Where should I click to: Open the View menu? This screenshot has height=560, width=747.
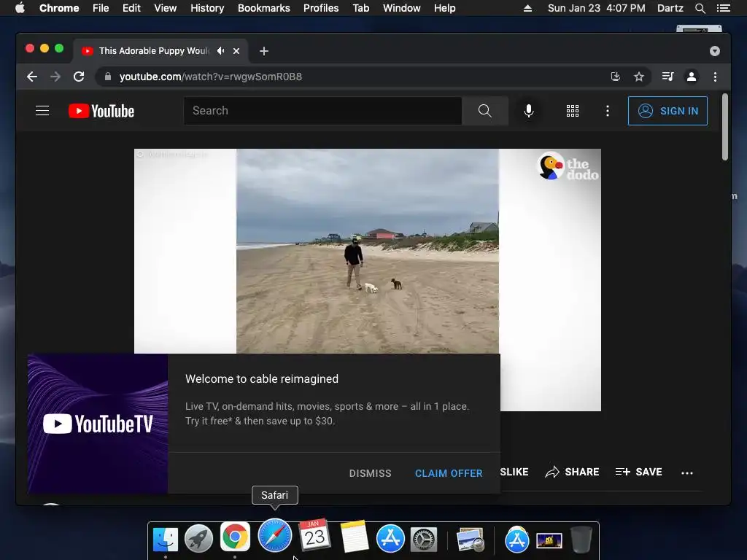click(166, 8)
